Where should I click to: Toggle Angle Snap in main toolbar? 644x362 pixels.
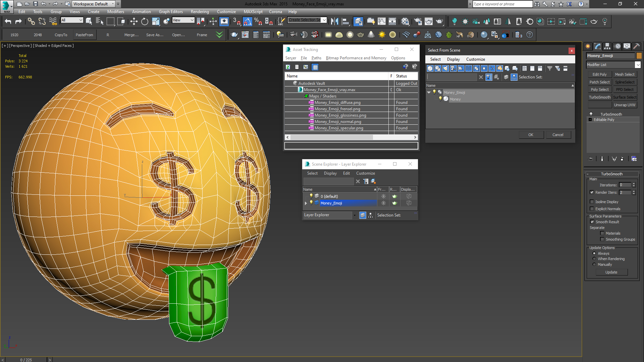247,21
